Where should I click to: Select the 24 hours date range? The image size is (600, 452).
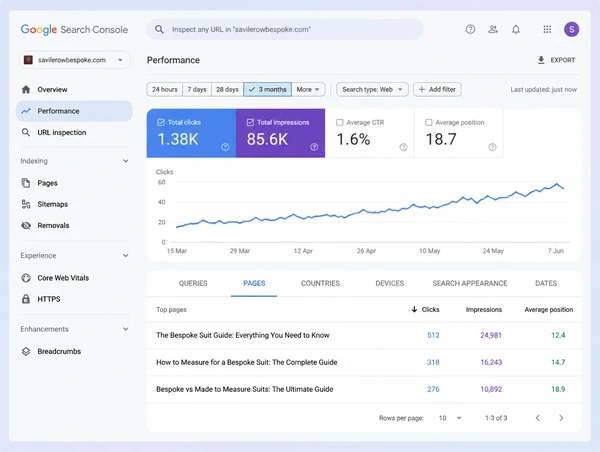[x=165, y=90]
